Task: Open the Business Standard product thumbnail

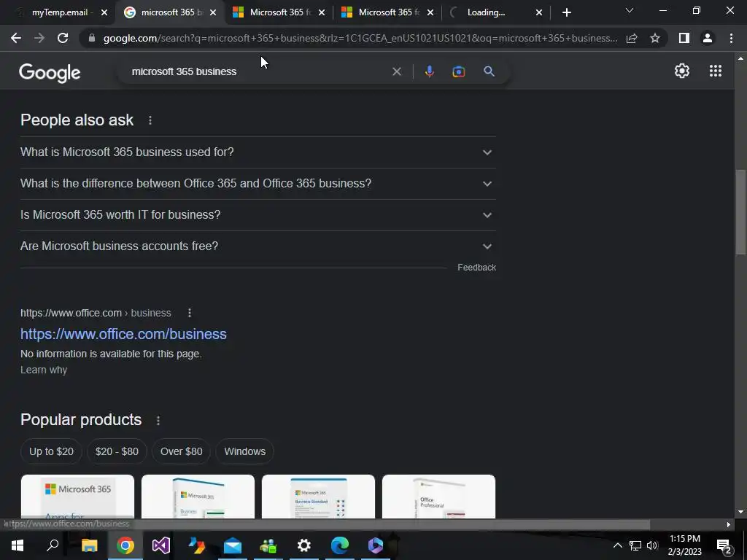Action: (318, 496)
